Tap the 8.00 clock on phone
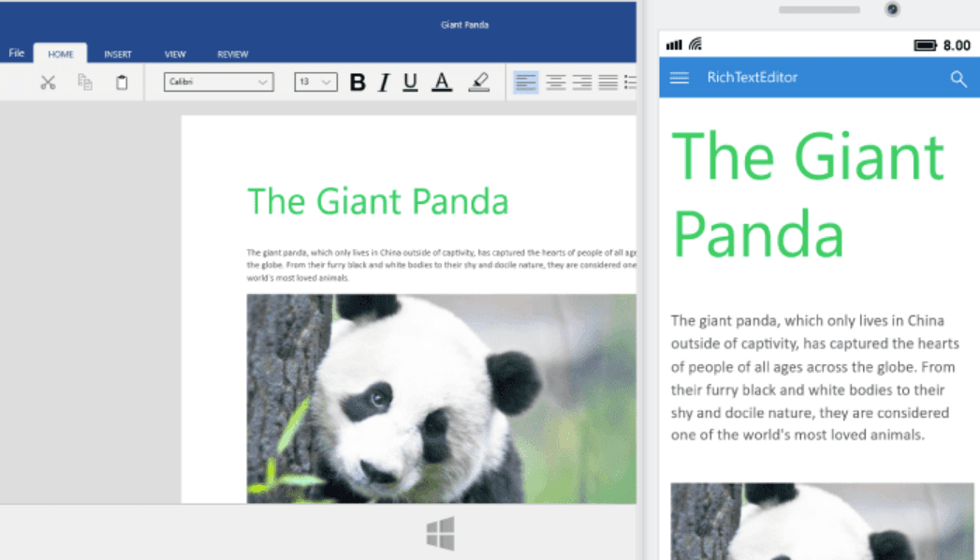980x560 pixels. click(957, 45)
